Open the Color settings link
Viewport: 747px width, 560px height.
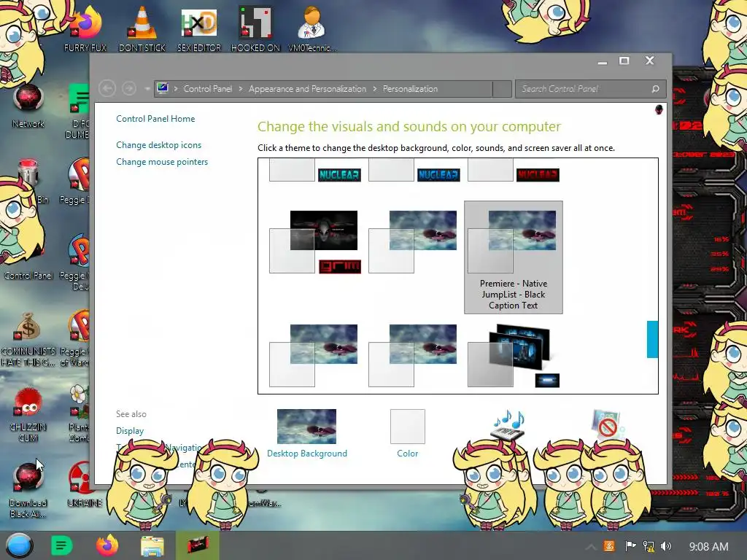[x=407, y=454]
